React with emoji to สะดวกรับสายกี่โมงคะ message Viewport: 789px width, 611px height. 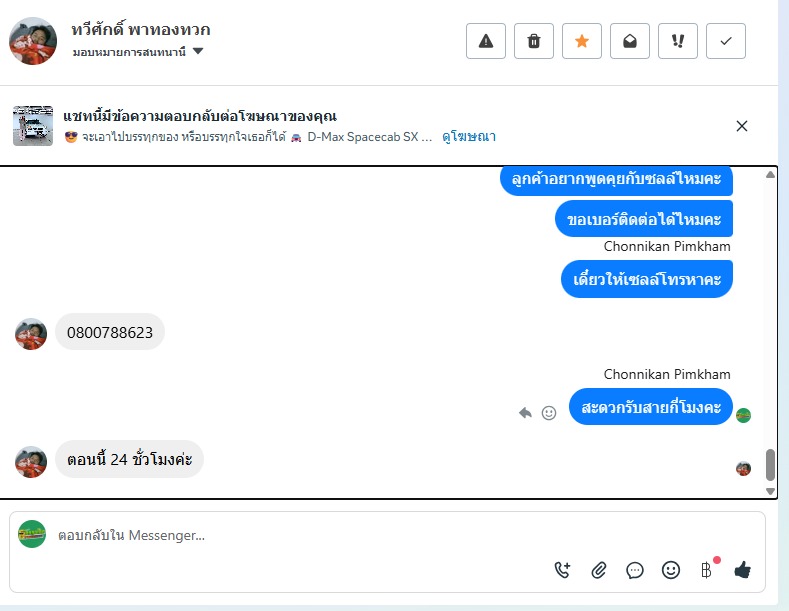pyautogui.click(x=549, y=413)
